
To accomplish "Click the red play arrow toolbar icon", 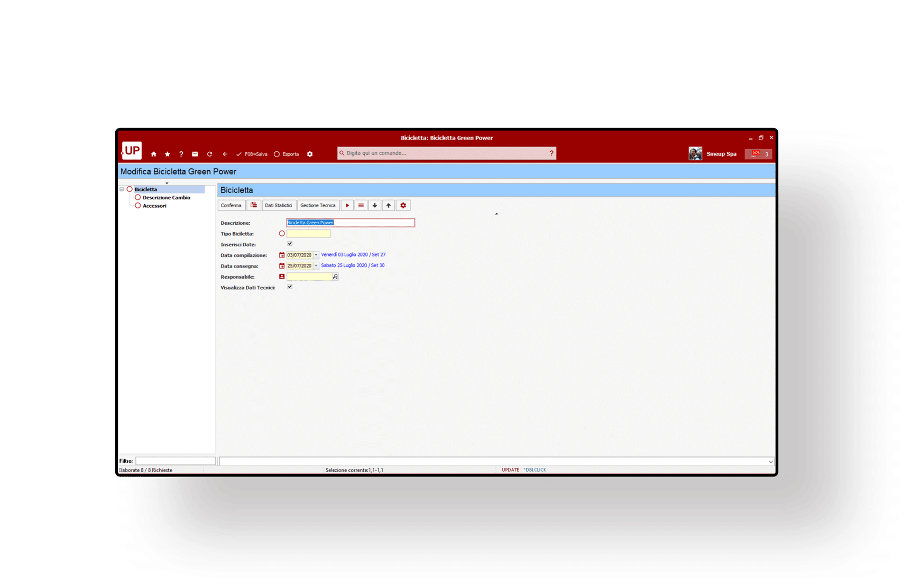I will point(347,206).
